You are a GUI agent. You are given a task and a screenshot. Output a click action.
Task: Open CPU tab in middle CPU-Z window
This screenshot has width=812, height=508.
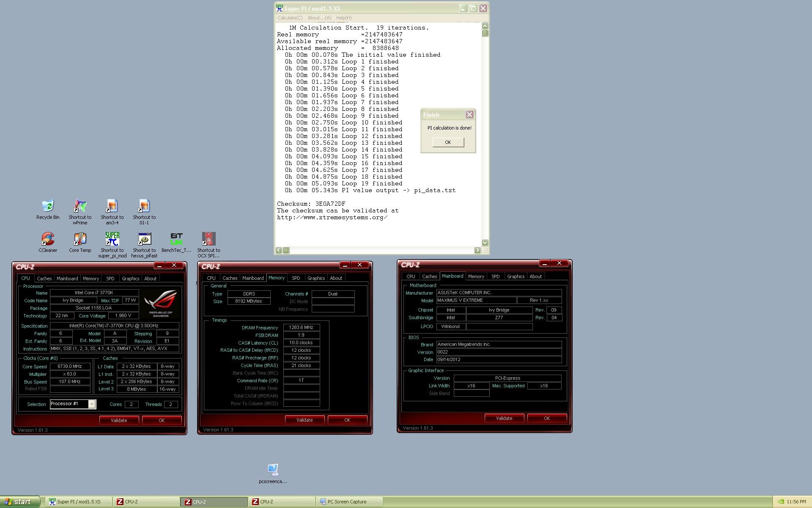pos(211,278)
